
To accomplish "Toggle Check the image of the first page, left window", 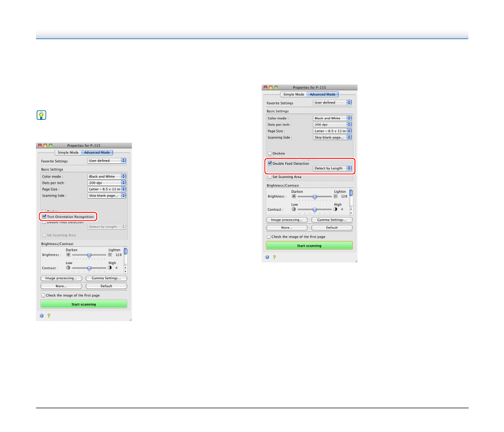I will click(43, 295).
